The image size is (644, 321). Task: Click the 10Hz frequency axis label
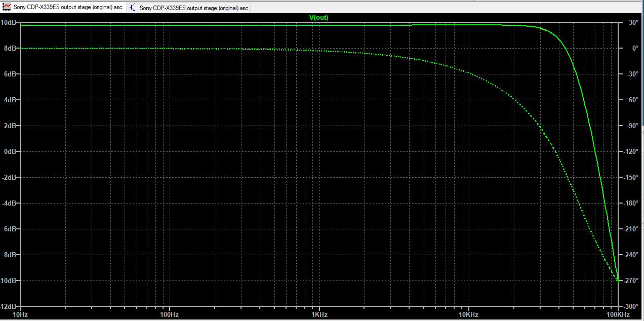(21, 314)
